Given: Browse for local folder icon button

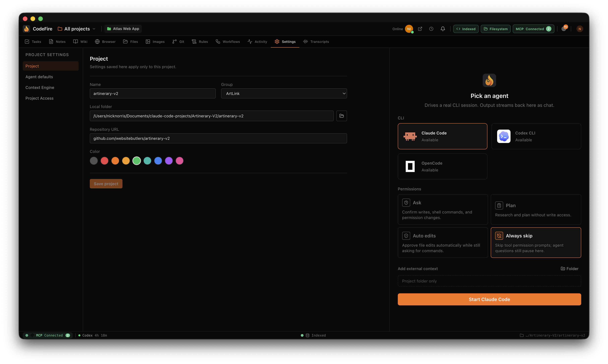Looking at the screenshot, I should [x=342, y=116].
